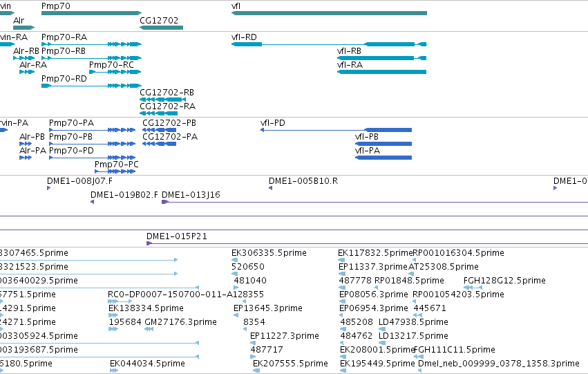
Task: Click the RP01848.5prime EST label
Action: pyautogui.click(x=409, y=281)
